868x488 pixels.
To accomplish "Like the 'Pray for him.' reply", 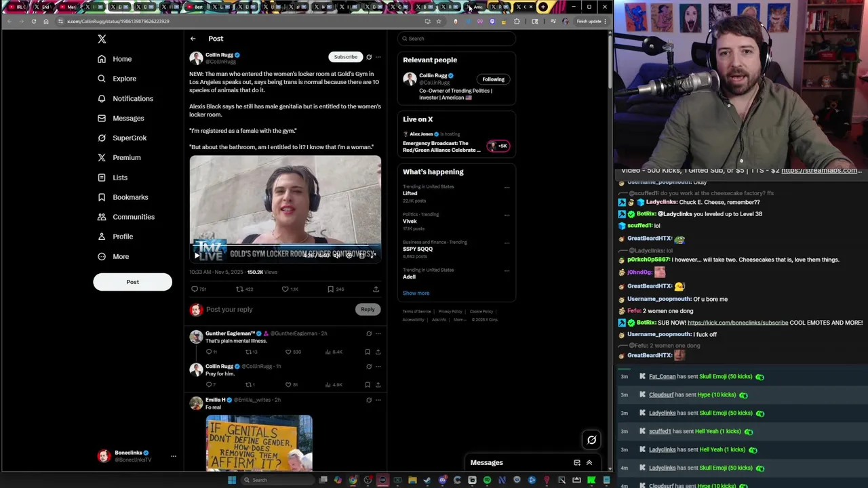I will 288,385.
